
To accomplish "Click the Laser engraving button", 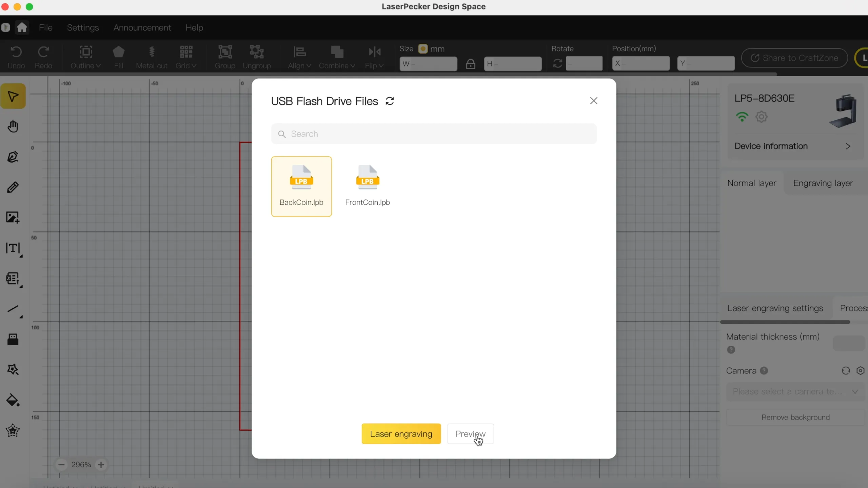I will pyautogui.click(x=401, y=434).
